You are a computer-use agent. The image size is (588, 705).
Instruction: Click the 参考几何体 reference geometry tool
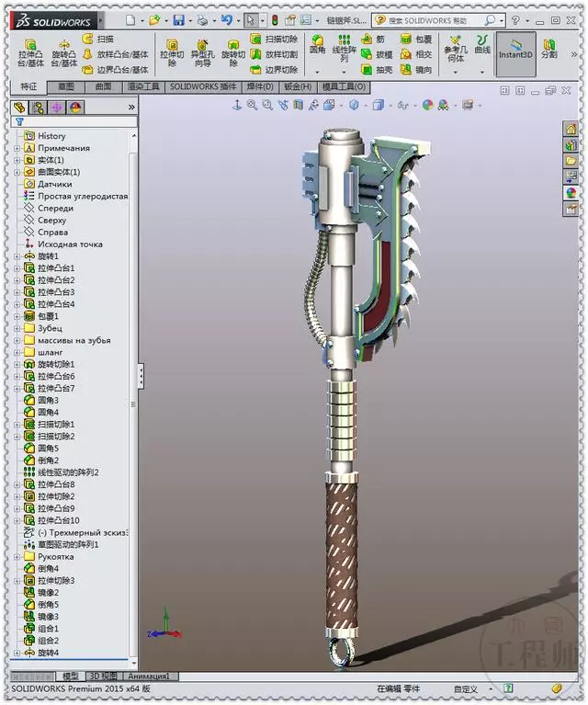point(456,49)
